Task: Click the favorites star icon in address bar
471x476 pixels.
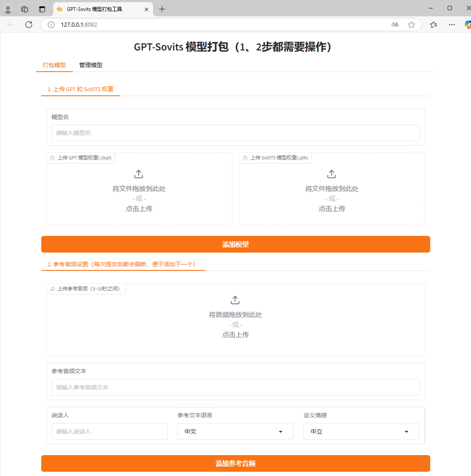Action: point(411,25)
